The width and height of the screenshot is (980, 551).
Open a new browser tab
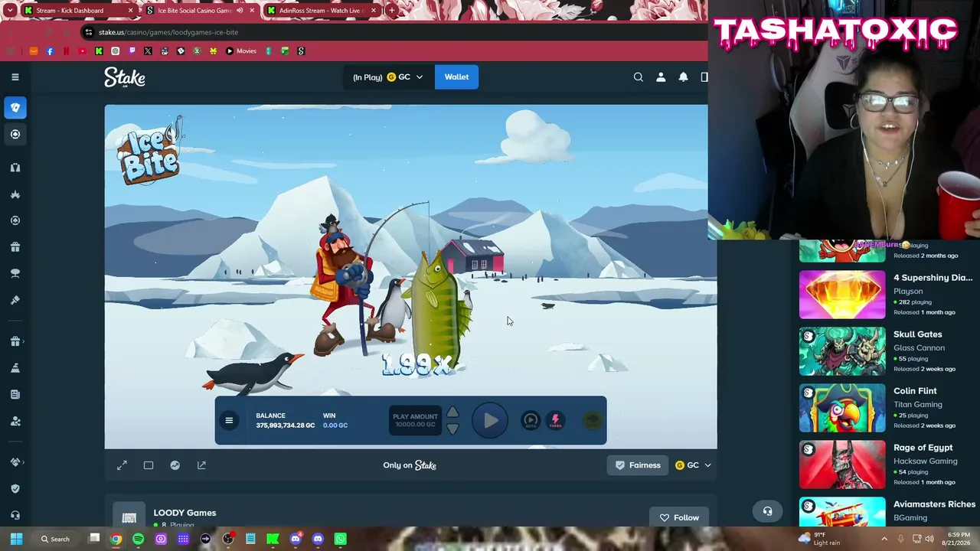(x=391, y=11)
